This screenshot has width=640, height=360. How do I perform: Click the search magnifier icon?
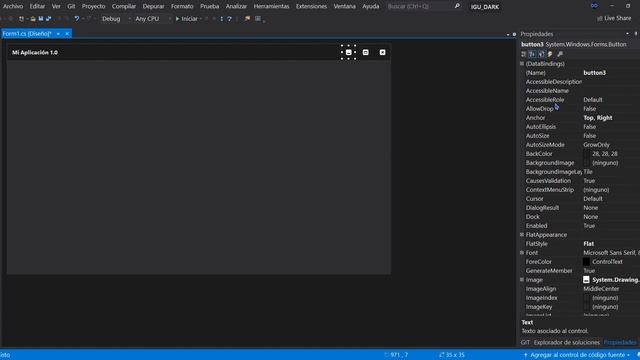457,6
